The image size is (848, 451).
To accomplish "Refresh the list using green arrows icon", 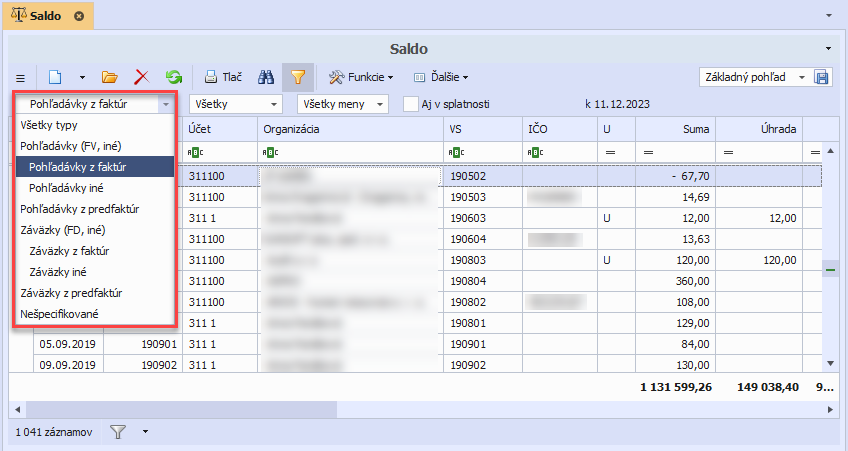I will point(174,77).
